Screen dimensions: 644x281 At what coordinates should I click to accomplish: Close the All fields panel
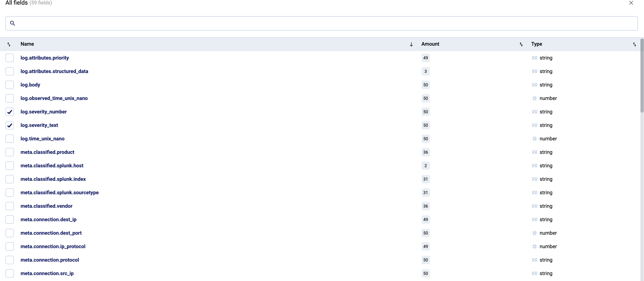click(x=631, y=3)
